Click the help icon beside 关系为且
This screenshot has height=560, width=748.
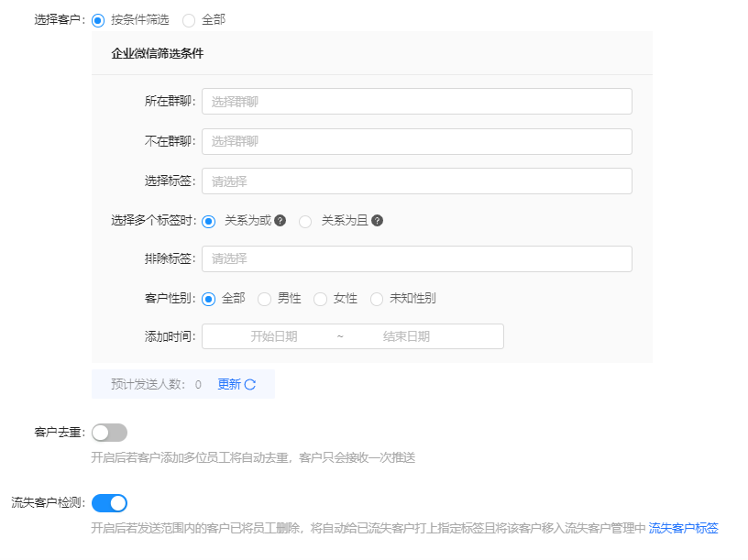(377, 220)
